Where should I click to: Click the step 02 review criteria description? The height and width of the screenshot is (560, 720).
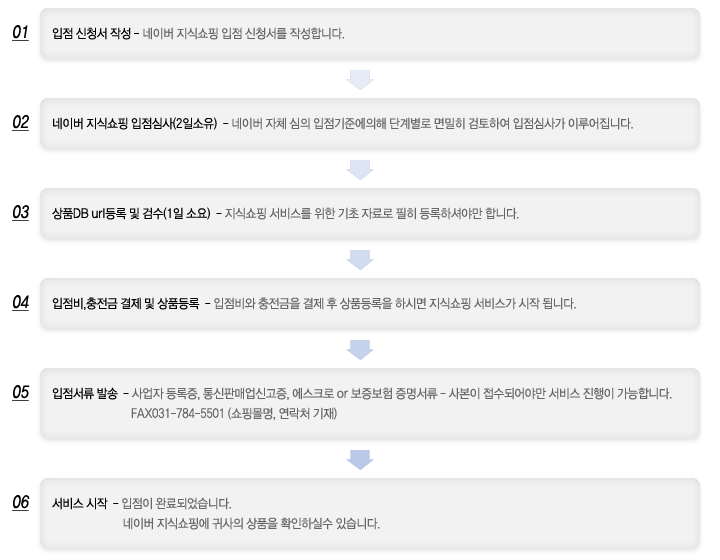pyautogui.click(x=432, y=124)
